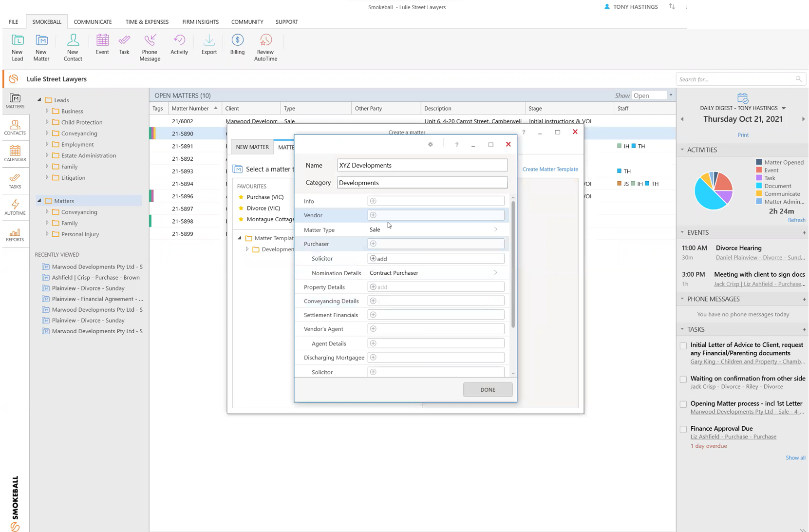Open Reports in sidebar
The height and width of the screenshot is (532, 809).
click(x=15, y=235)
